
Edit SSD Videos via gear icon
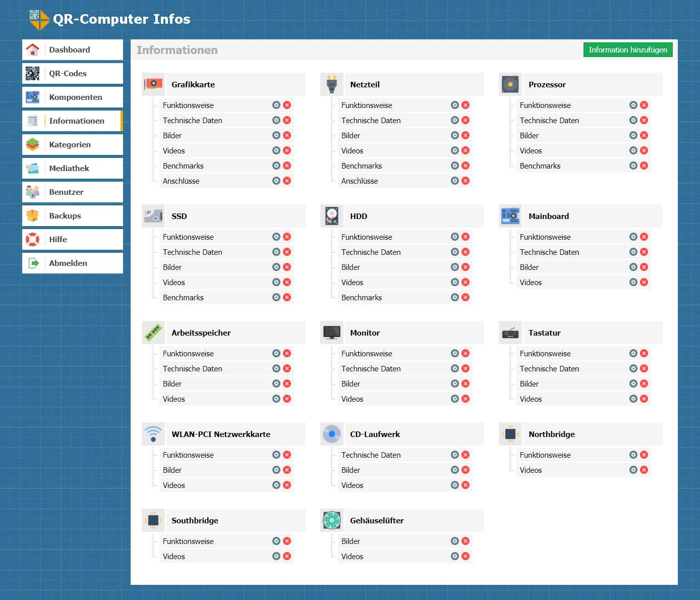pos(276,282)
